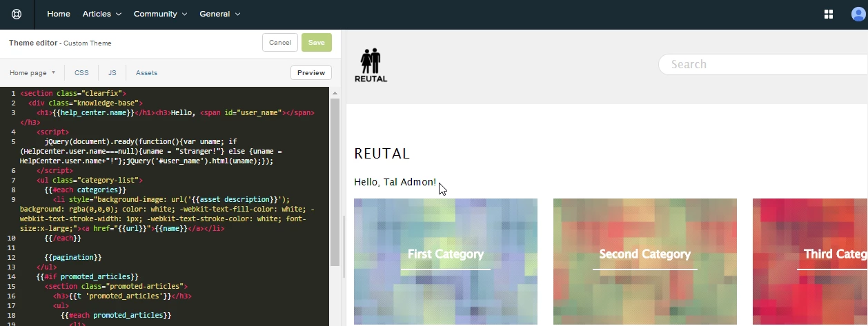This screenshot has width=868, height=326.
Task: Open the user profile avatar
Action: [858, 14]
